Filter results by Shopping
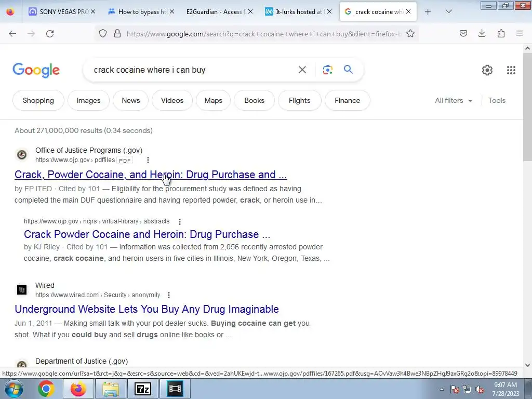 [38, 100]
